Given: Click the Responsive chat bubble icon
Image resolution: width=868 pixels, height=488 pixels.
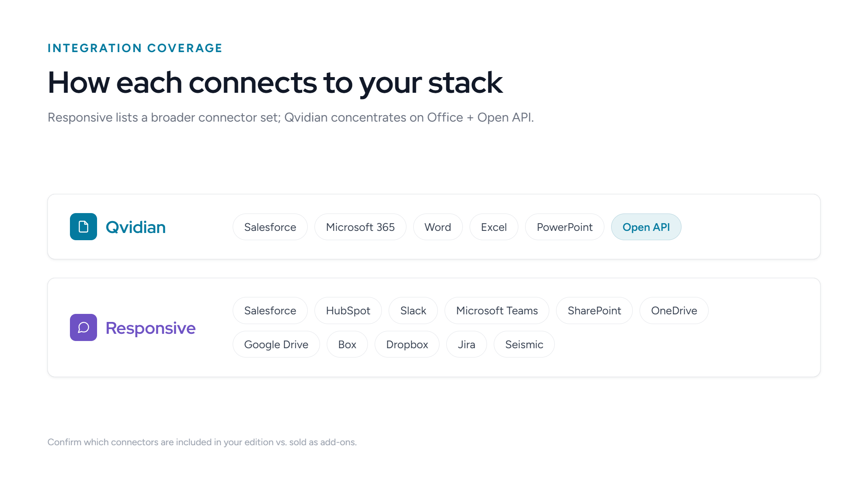Looking at the screenshot, I should [83, 327].
